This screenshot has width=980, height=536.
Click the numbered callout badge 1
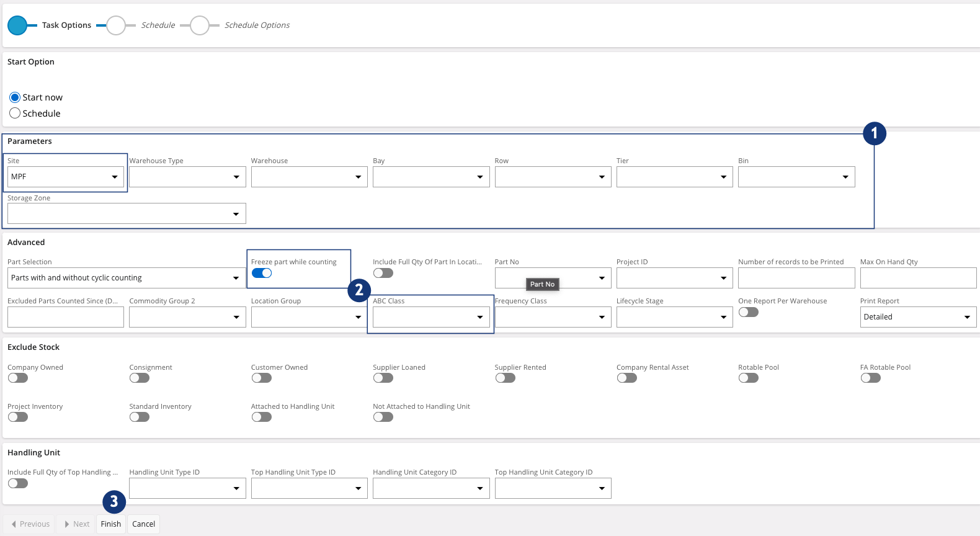click(x=874, y=133)
